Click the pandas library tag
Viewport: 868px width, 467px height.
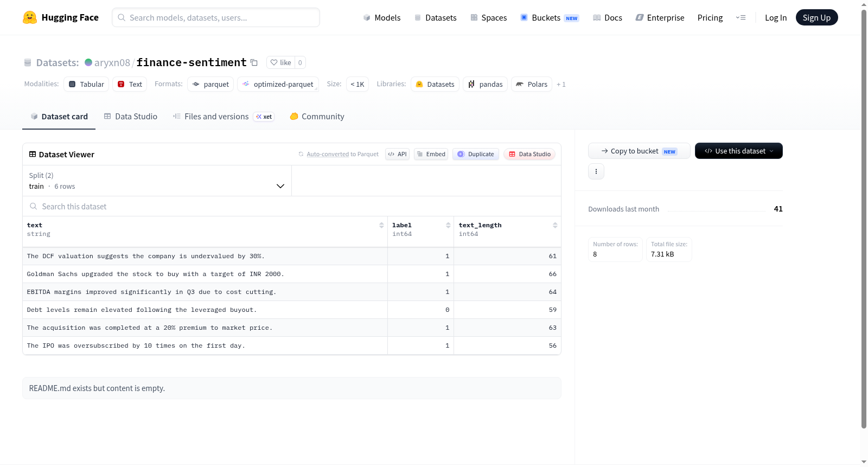tap(486, 84)
